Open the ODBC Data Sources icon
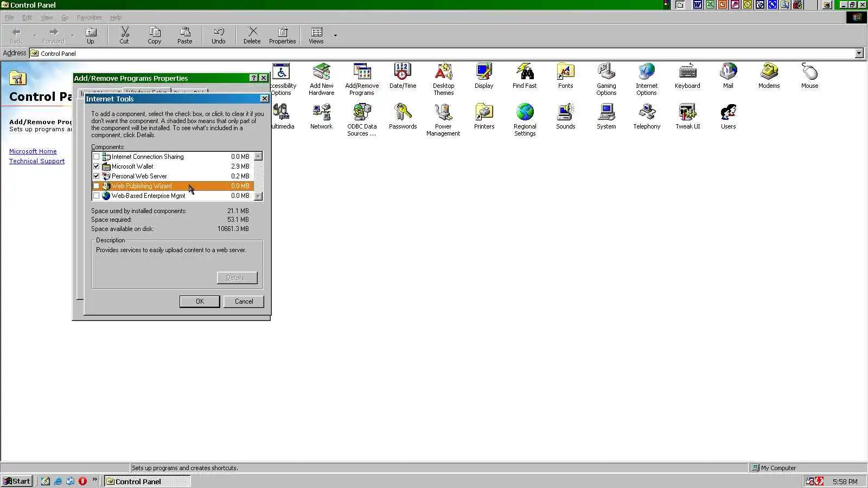 (x=362, y=120)
